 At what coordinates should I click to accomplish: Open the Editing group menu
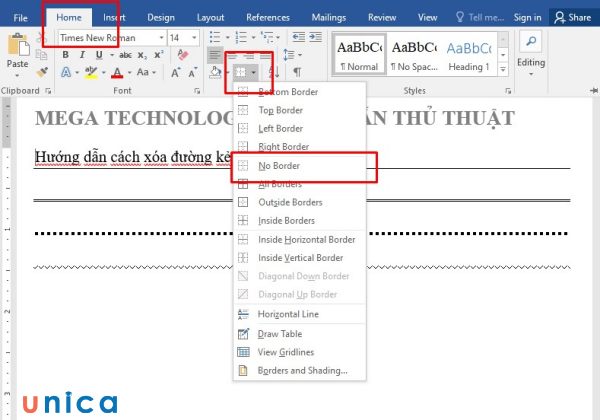(x=531, y=54)
